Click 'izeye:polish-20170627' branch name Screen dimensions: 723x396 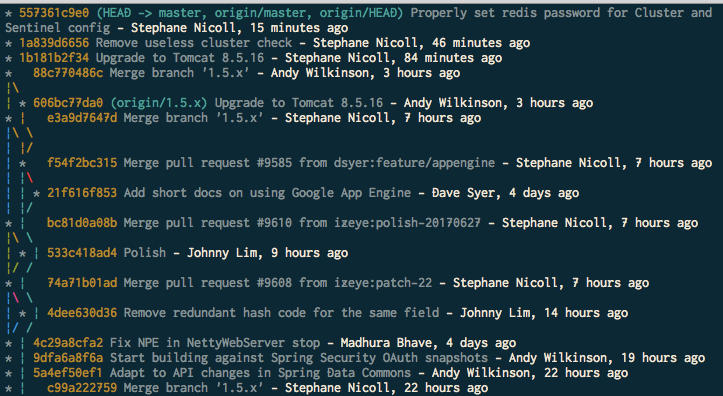pos(408,223)
